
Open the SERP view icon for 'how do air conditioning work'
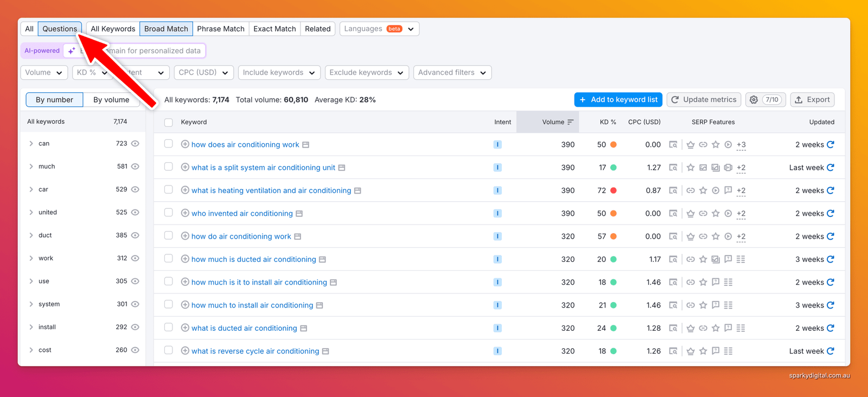click(x=673, y=236)
